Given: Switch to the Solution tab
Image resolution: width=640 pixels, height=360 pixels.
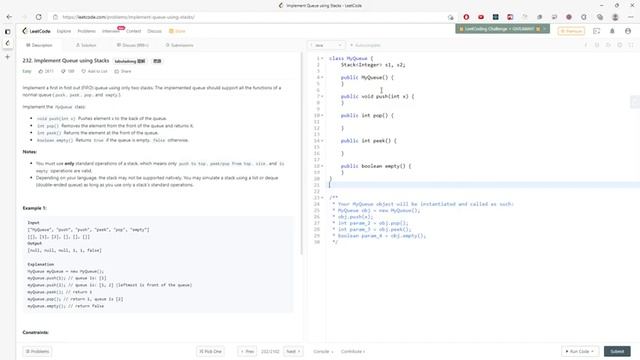Looking at the screenshot, I should coord(86,45).
